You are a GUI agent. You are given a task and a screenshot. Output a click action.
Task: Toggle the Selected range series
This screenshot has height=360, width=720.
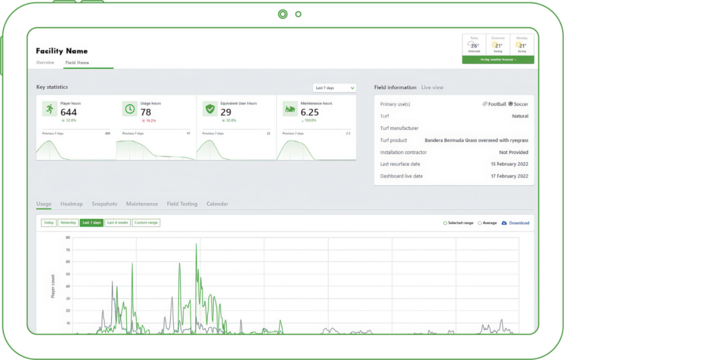458,223
